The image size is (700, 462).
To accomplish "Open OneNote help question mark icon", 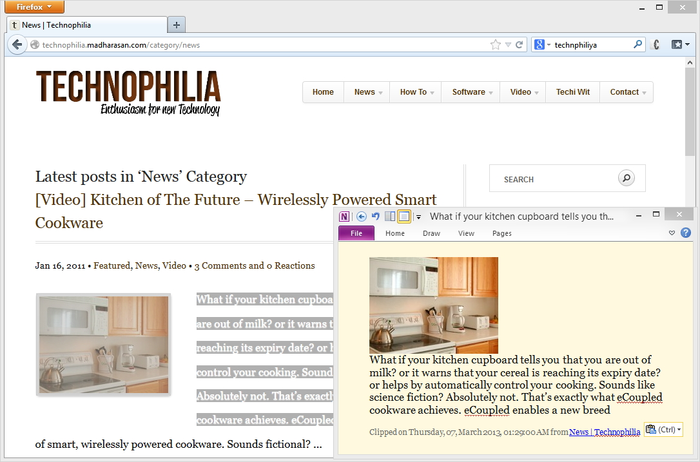I will coord(686,233).
